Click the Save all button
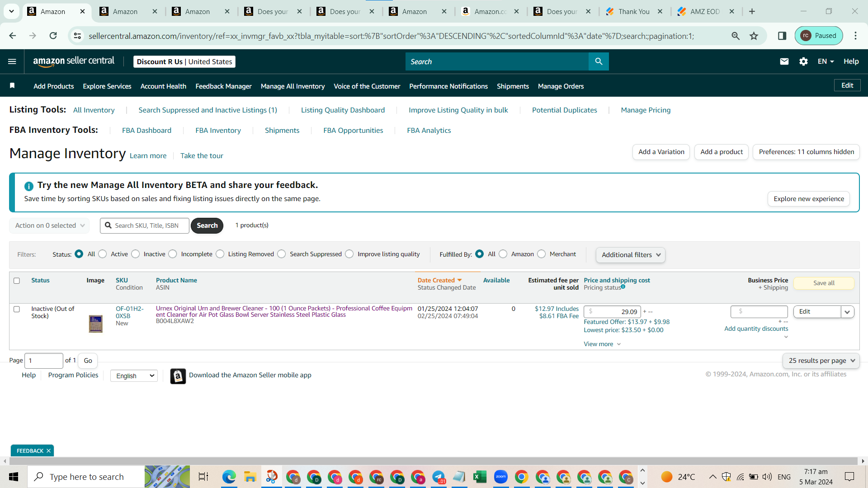The height and width of the screenshot is (488, 868). pyautogui.click(x=824, y=283)
